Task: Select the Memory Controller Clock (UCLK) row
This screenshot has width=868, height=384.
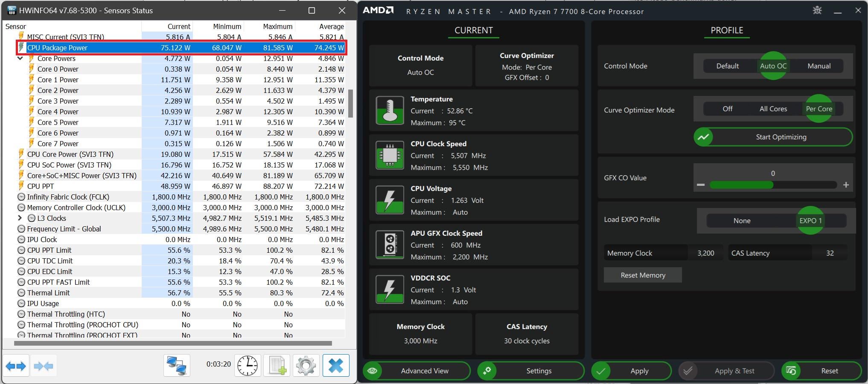Action: point(174,208)
